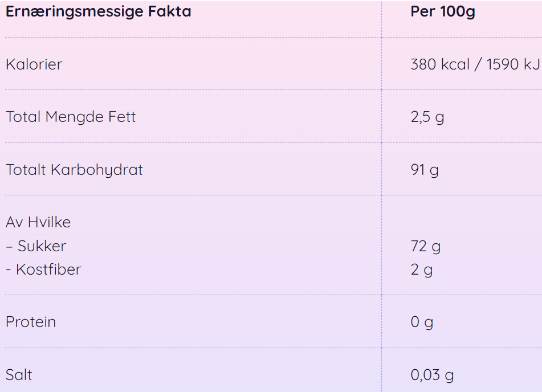Viewport: 542px width, 392px height.
Task: Click the word Karbohydrat in table
Action: point(97,170)
